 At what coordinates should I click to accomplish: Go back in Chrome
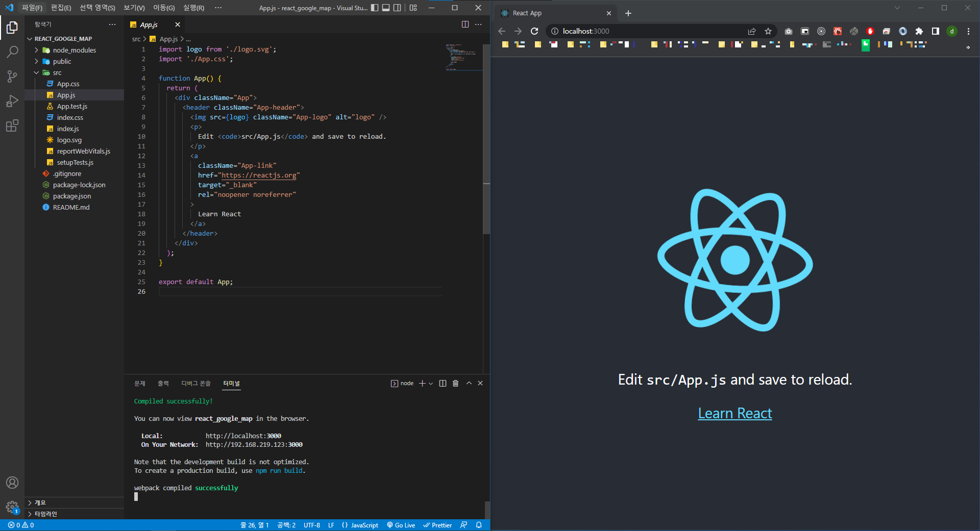pos(502,31)
